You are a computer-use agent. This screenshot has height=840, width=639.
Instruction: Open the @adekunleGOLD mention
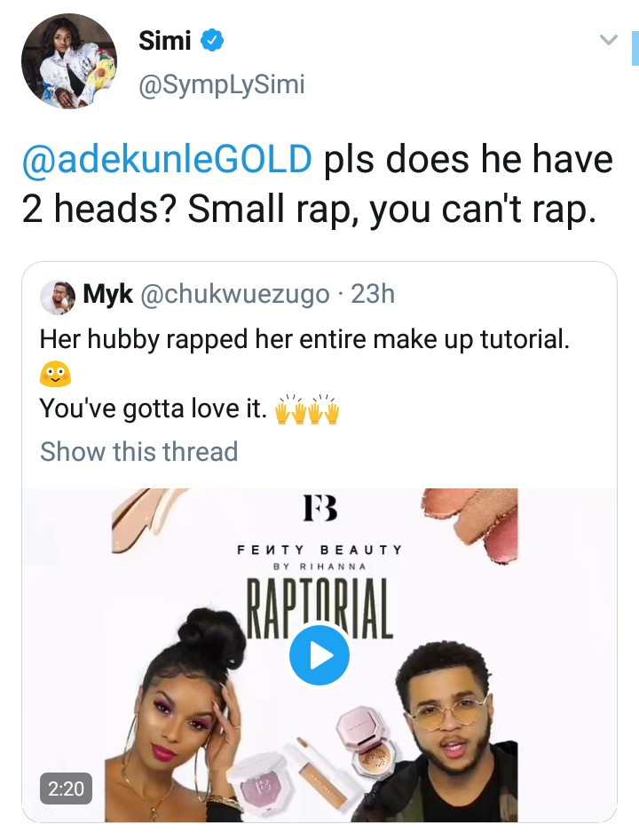tap(167, 161)
